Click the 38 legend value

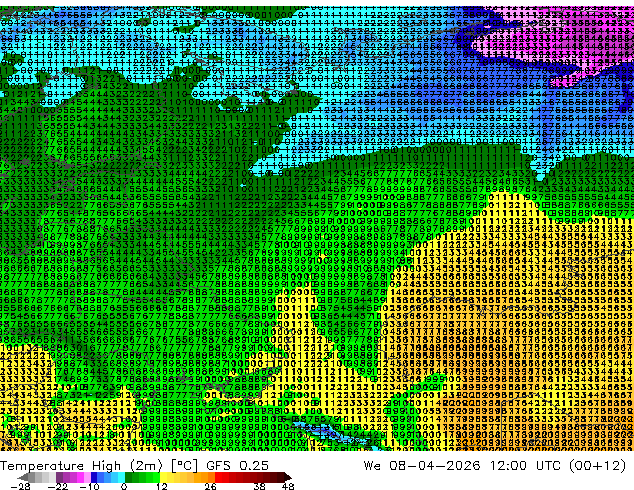tap(260, 486)
